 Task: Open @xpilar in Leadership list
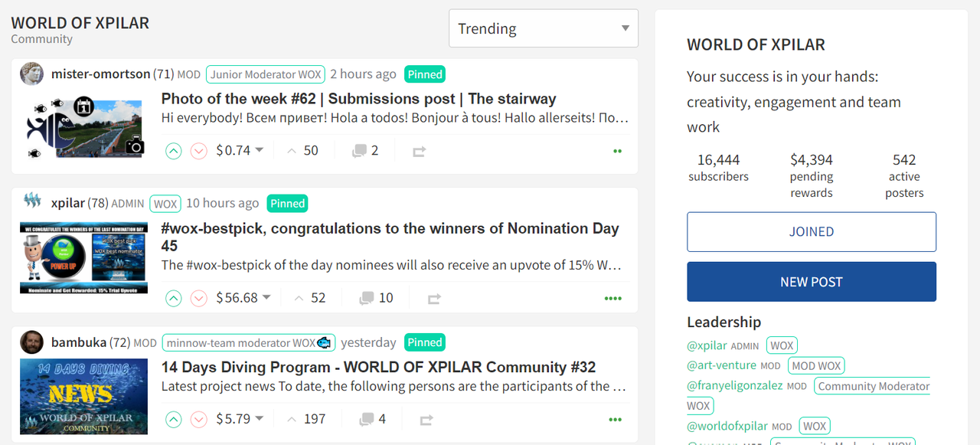coord(707,345)
